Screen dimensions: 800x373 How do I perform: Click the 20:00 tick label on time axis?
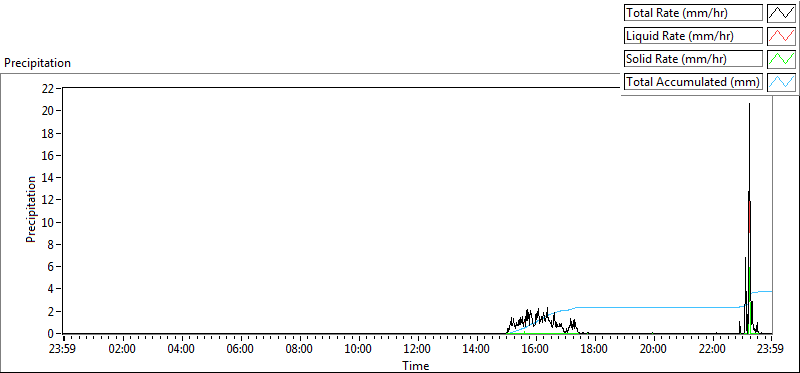point(653,350)
